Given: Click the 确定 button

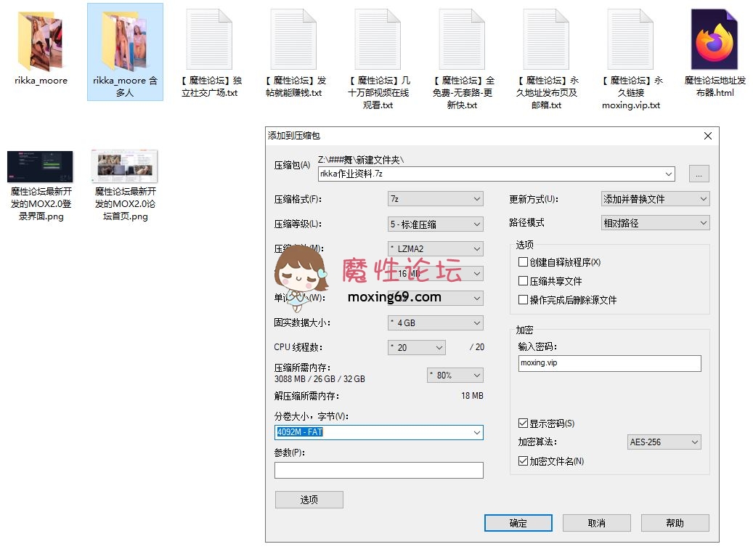Looking at the screenshot, I should [x=518, y=523].
